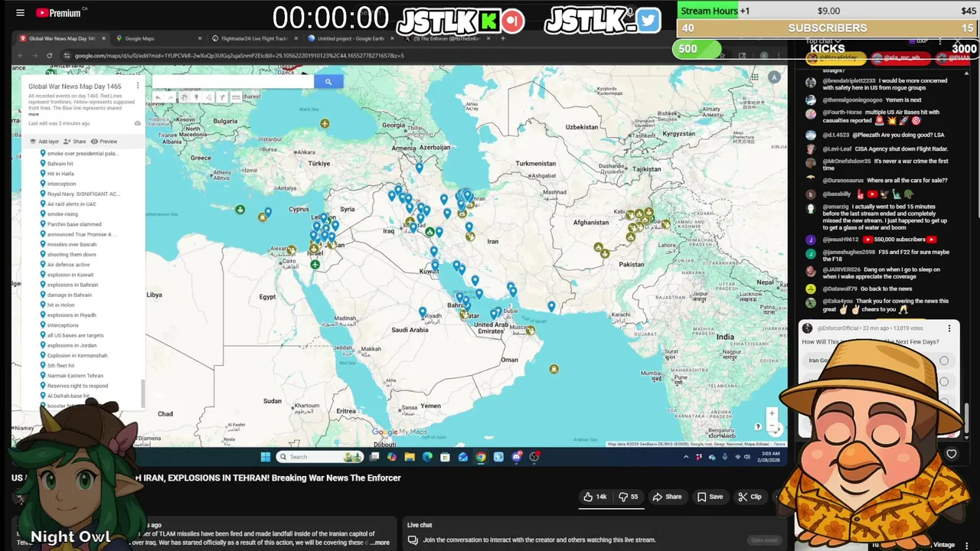Open a new browser tab
980x551 pixels.
click(x=503, y=38)
